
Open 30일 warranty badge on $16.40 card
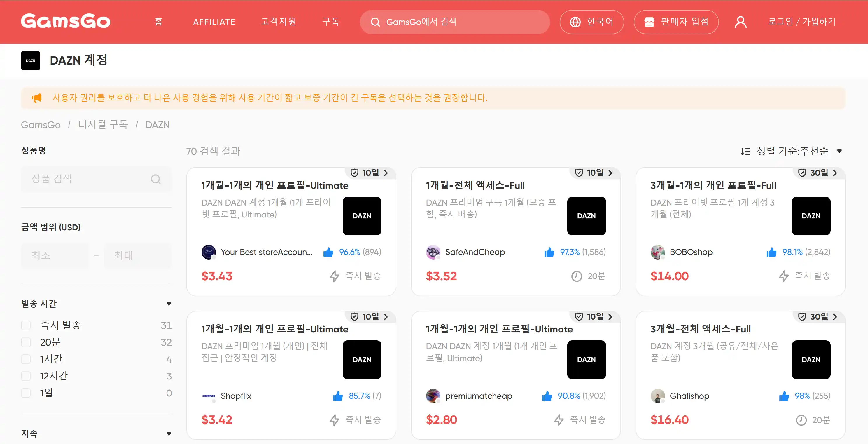click(819, 317)
